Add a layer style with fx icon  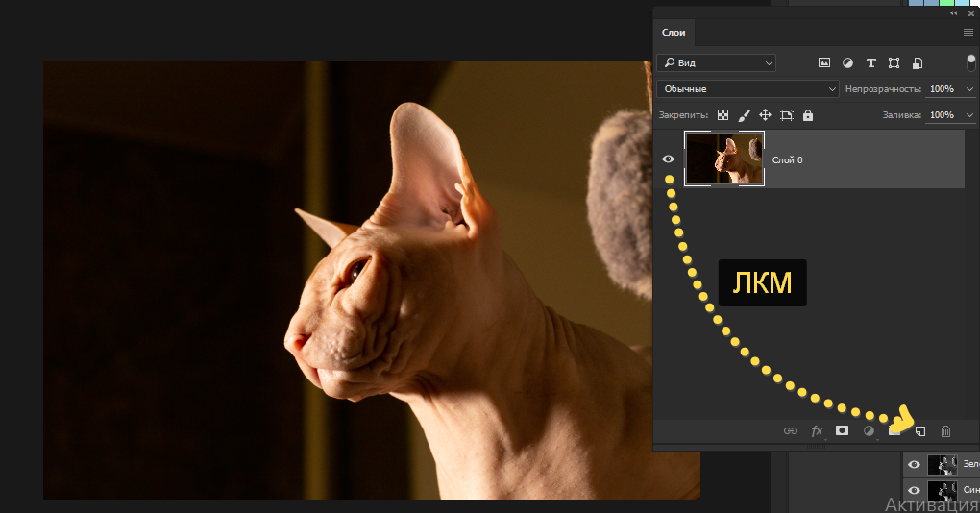tap(817, 431)
